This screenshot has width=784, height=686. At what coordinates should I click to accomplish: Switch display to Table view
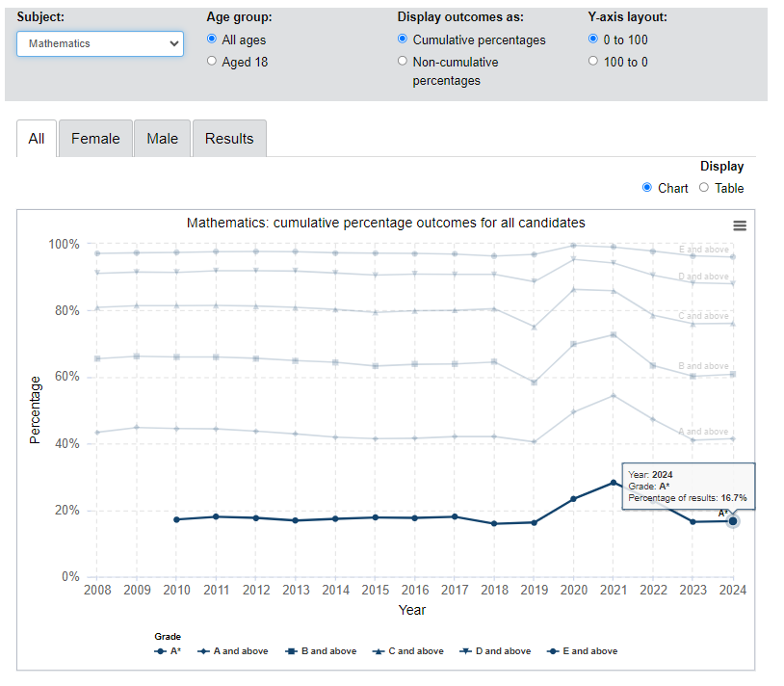click(x=704, y=188)
